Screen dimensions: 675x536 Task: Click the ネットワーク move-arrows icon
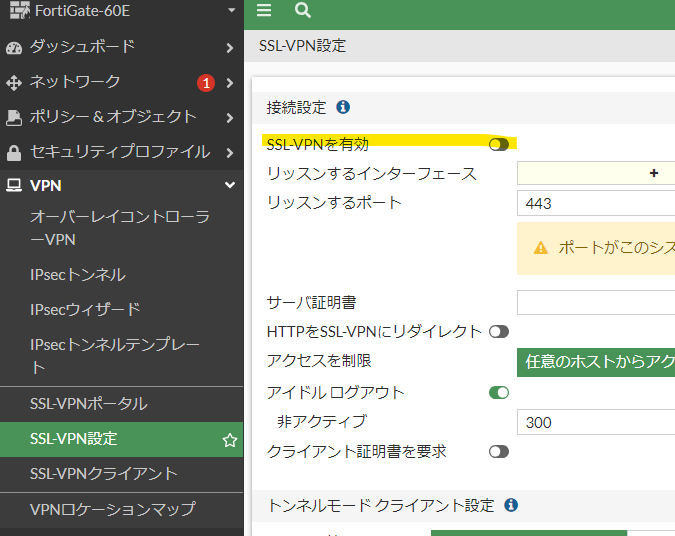click(x=14, y=83)
